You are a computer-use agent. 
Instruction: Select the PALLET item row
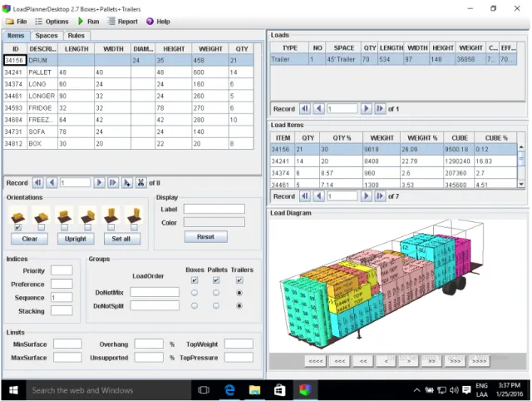[128, 72]
